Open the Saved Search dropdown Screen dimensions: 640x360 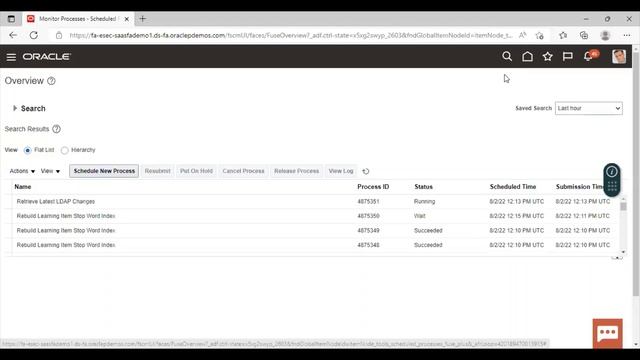coord(589,108)
